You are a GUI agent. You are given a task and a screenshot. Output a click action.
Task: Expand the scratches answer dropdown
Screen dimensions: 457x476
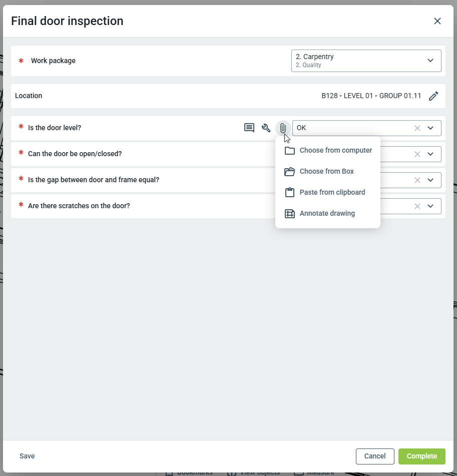pyautogui.click(x=430, y=206)
